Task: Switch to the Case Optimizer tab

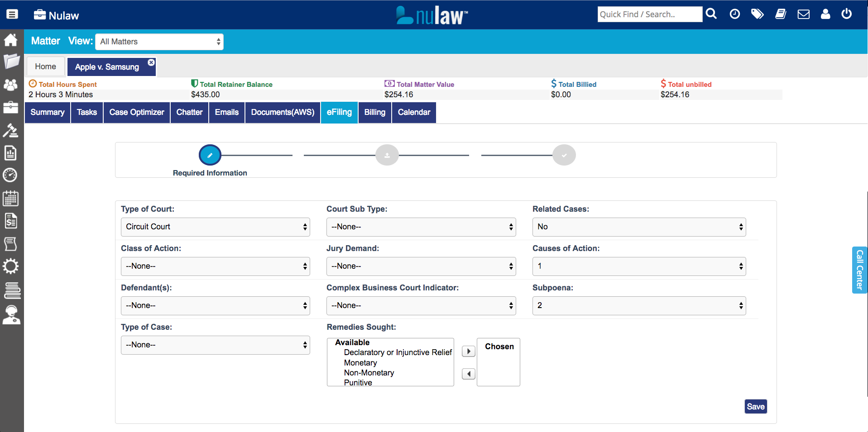Action: (x=136, y=112)
